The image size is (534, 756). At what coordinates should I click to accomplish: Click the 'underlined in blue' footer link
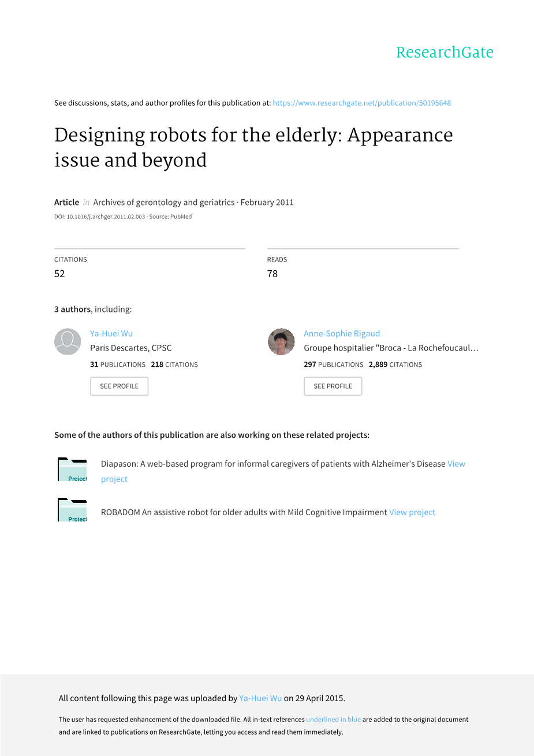(333, 720)
